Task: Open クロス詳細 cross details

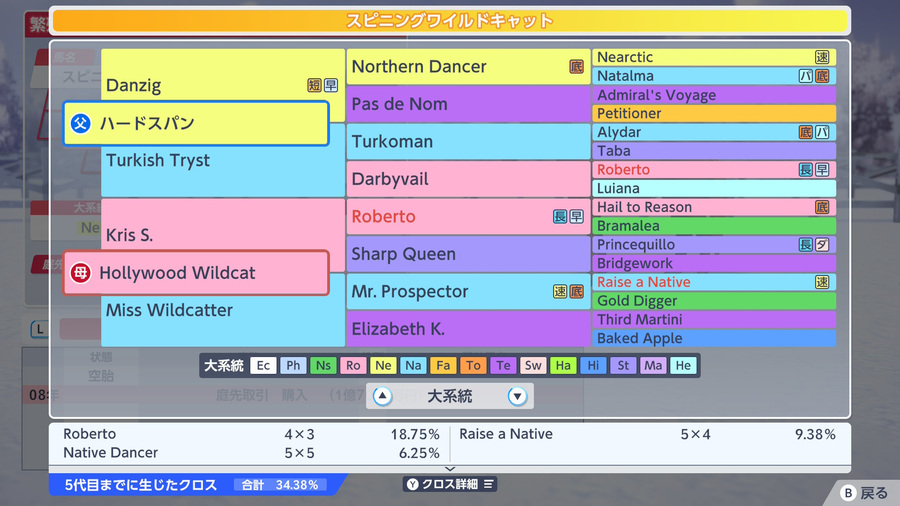Action: pyautogui.click(x=450, y=484)
